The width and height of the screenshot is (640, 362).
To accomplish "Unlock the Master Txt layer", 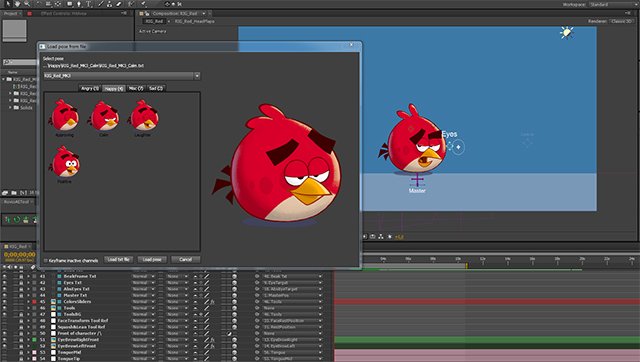I will [21, 295].
